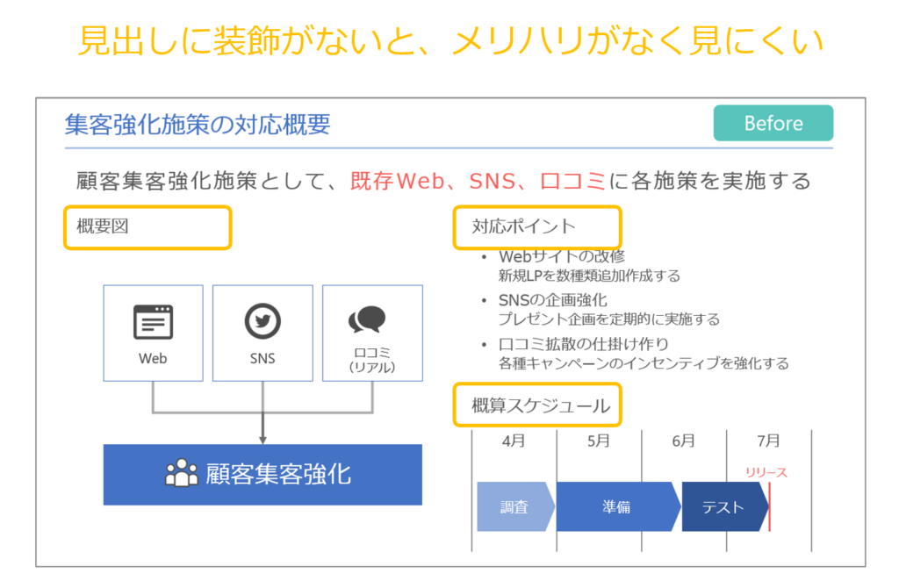The height and width of the screenshot is (588, 899).
Task: Expand the 概要図 section header
Action: click(x=147, y=227)
